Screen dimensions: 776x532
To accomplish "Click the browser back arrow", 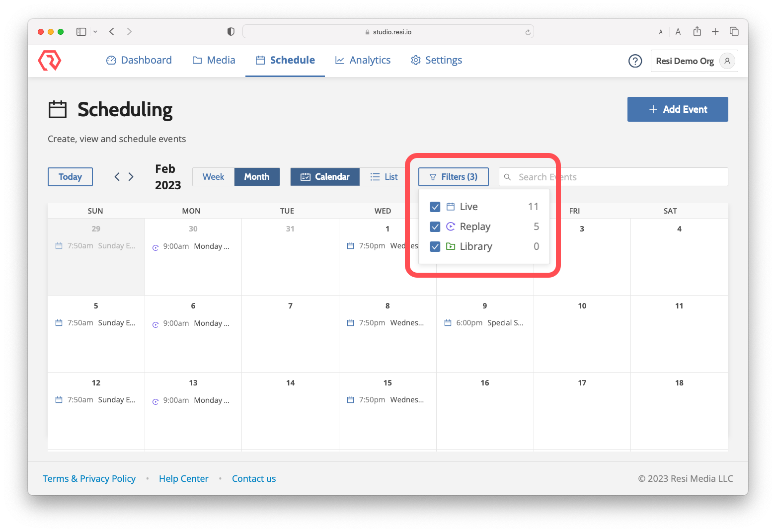I will point(112,32).
